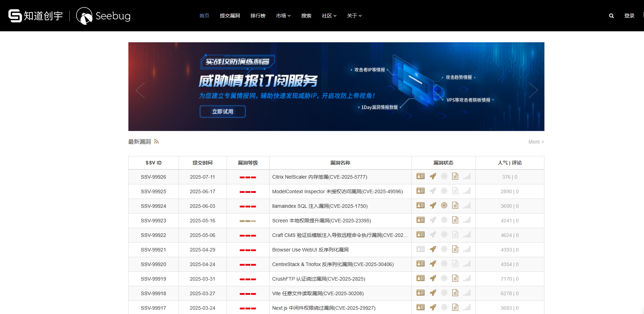The width and height of the screenshot is (644, 314).
Task: Click the RSS feed icon beside 最新漏洞
Action: 156,142
